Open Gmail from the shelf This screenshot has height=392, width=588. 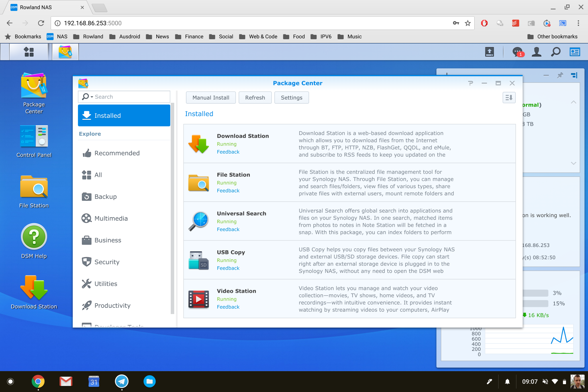66,381
